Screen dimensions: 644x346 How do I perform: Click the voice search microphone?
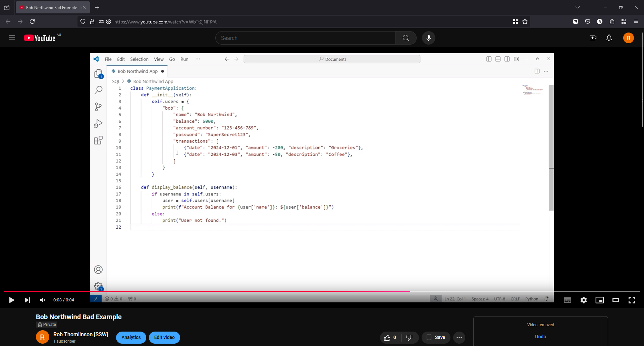point(429,38)
